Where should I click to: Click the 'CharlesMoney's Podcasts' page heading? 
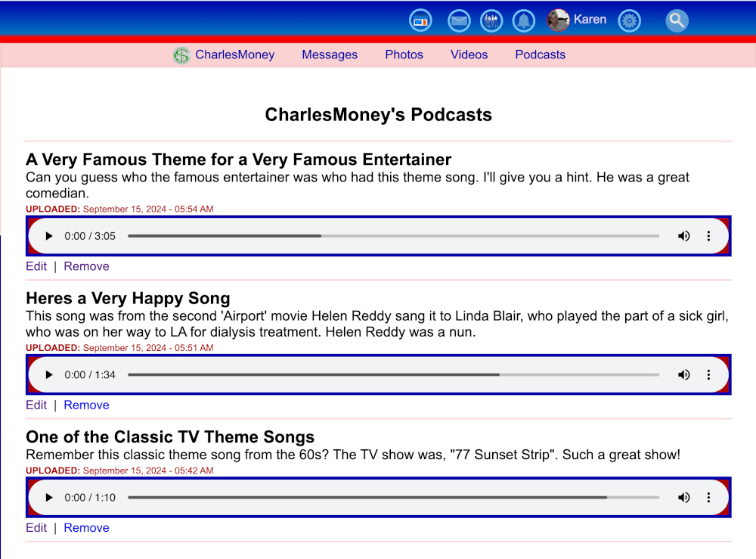point(378,114)
